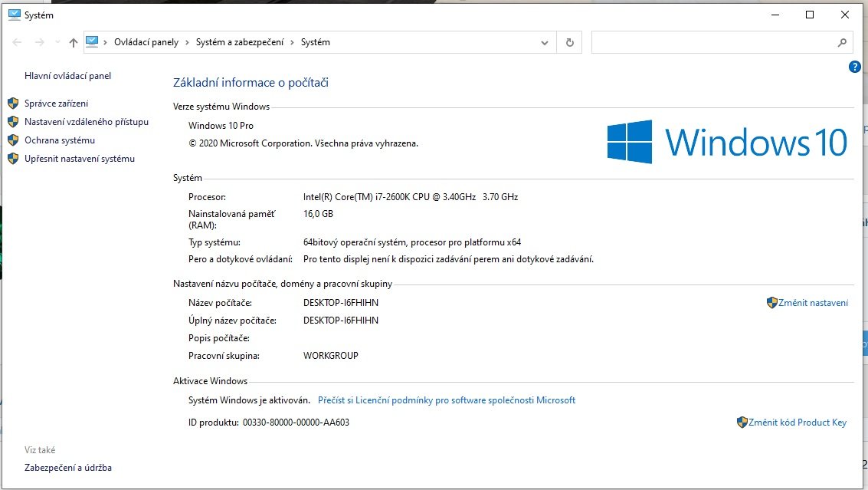Select Systém a zabezpečení breadcrumb
This screenshot has height=490, width=868.
point(239,43)
